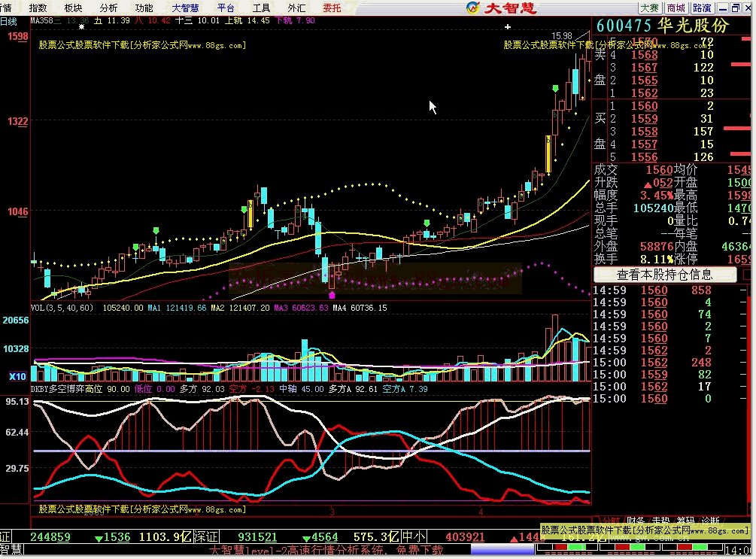Open the 平台 menu
756x559 pixels.
pos(226,8)
